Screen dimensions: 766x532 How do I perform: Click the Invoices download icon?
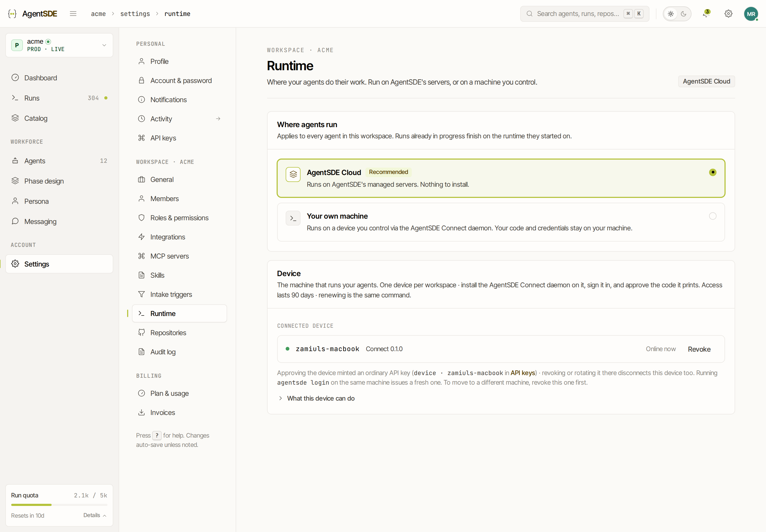[142, 412]
